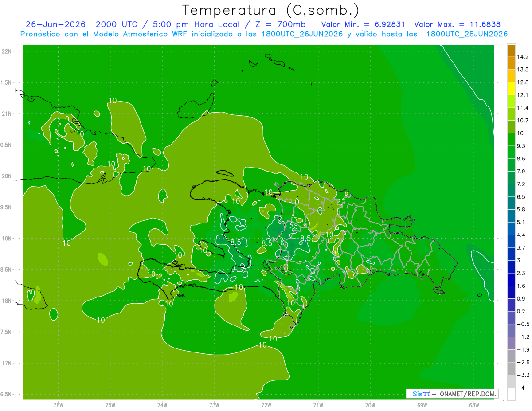This screenshot has height=411, width=532.
Task: Click the '19N' latitude axis label
Action: [x=8, y=239]
